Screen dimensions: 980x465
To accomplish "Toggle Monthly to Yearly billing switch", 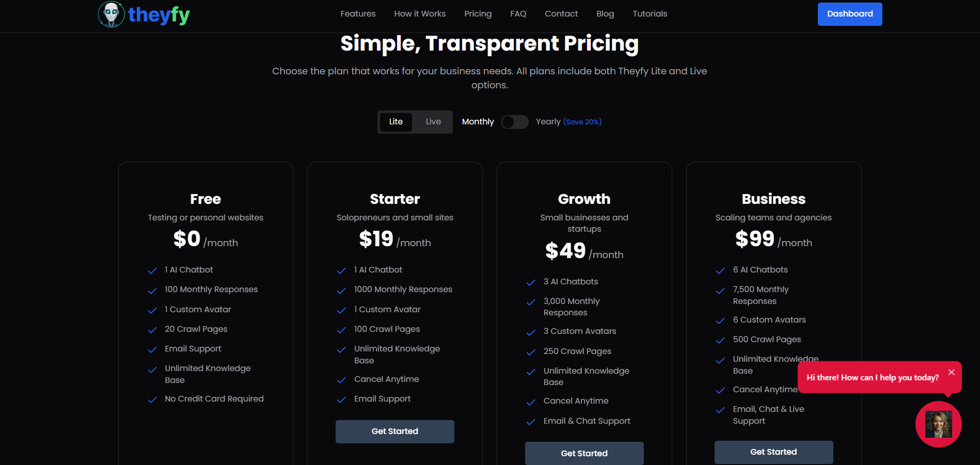I will coord(515,122).
